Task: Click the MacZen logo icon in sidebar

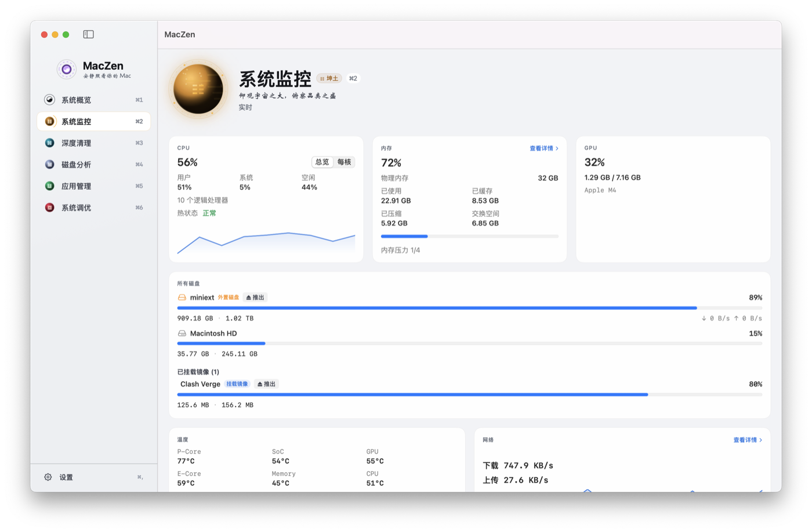Action: tap(67, 70)
